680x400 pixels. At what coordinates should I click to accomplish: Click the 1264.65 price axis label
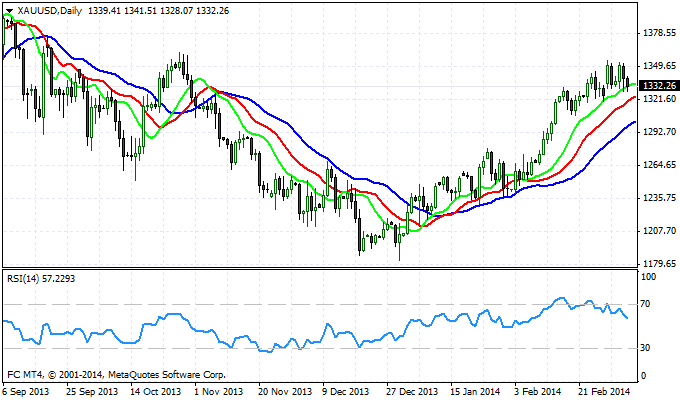coord(659,165)
